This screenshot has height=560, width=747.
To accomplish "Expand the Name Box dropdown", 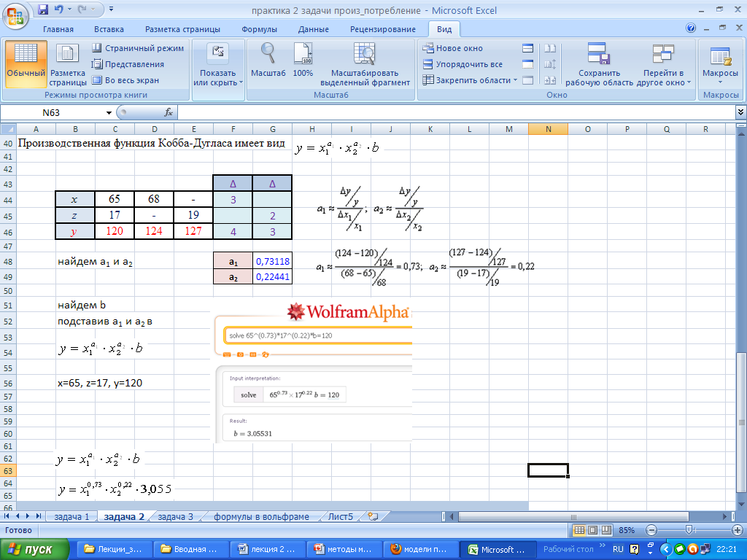I will click(109, 113).
